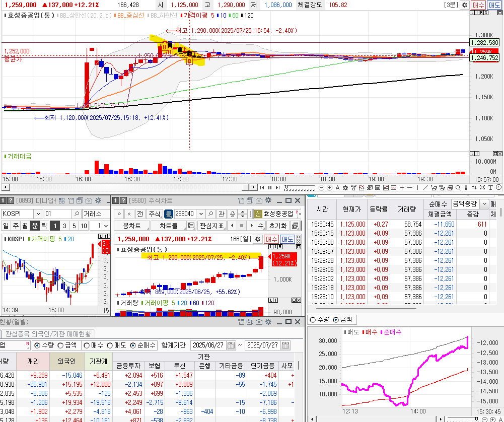Click the add indicator chart icon with plus
The height and width of the screenshot is (422, 504).
click(362, 188)
